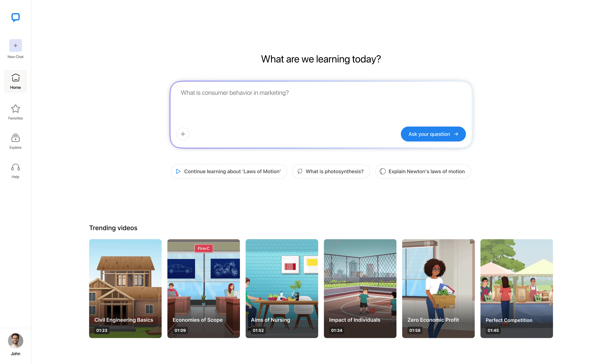Open the Civil Engineering Basics video

click(125, 289)
